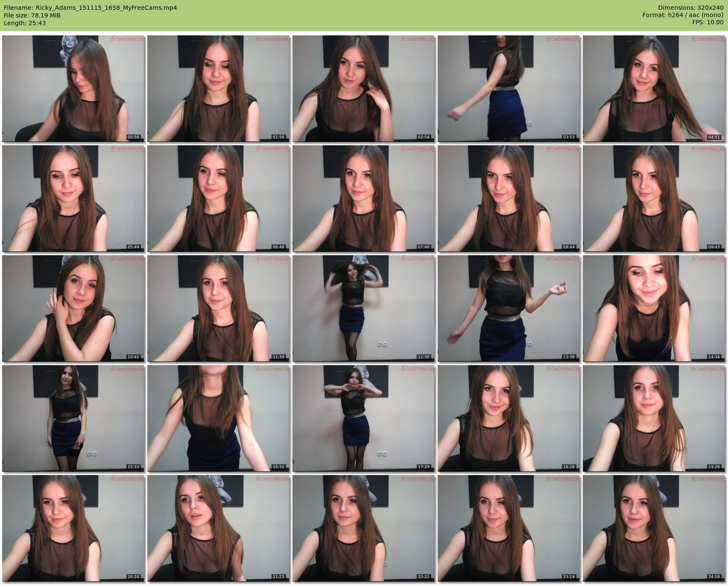Click the thumbnail stamped 02:54
Viewport: 728px width, 585px height.
tap(364, 88)
